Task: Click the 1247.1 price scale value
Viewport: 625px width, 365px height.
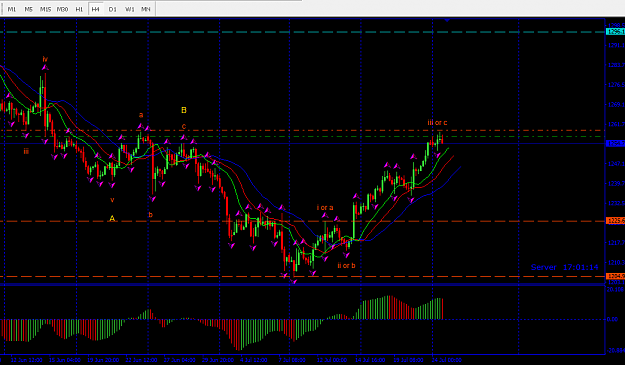Action: 616,164
